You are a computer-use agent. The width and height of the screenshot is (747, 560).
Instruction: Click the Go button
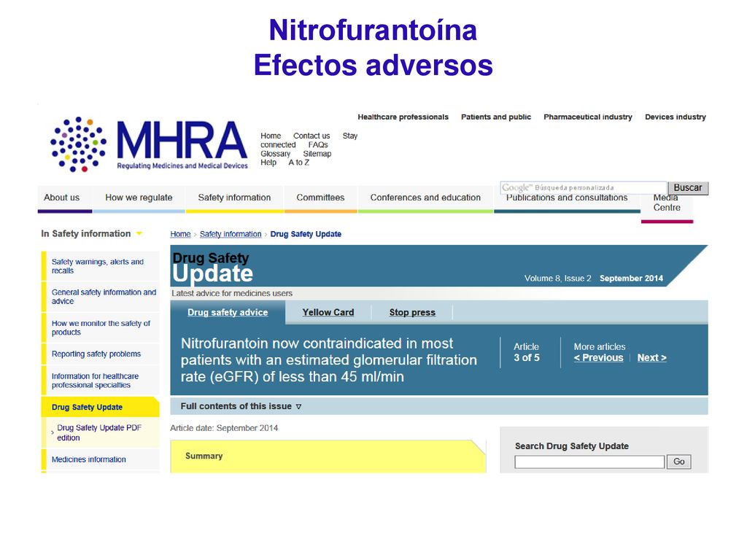(x=679, y=462)
